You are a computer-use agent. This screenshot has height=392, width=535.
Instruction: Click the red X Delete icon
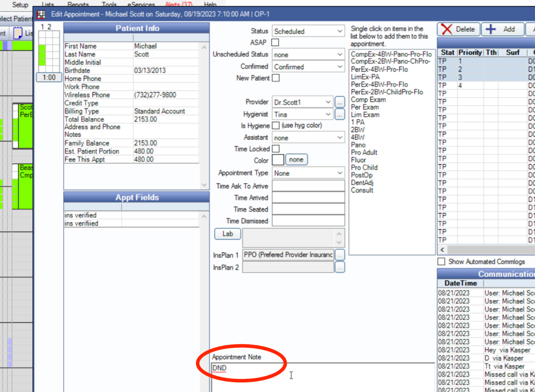447,29
